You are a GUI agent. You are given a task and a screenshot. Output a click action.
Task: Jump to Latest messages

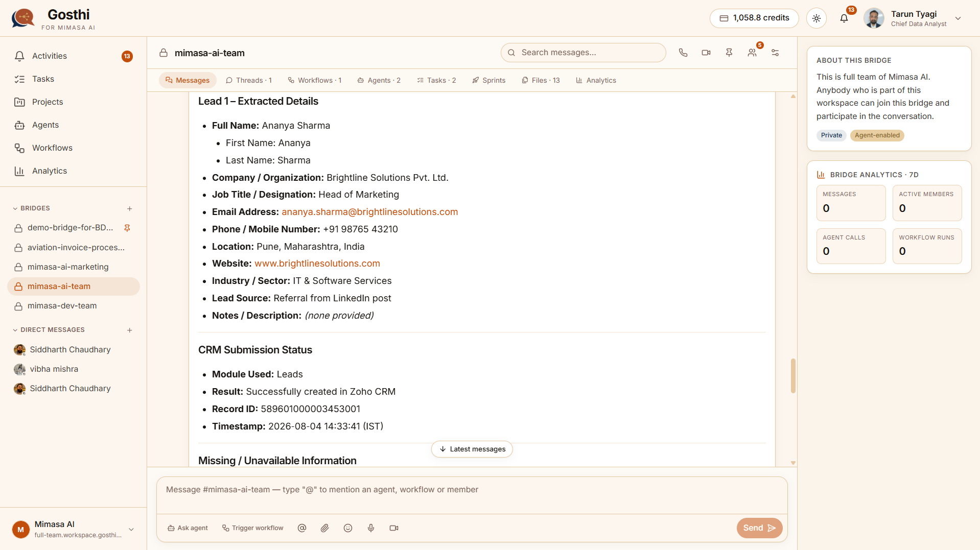[x=472, y=449]
